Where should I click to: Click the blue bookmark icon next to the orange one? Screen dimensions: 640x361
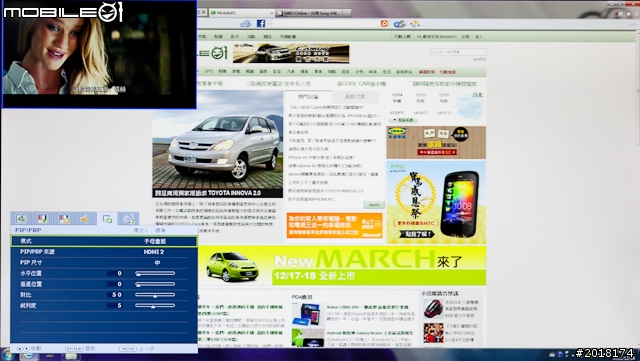pos(399,24)
